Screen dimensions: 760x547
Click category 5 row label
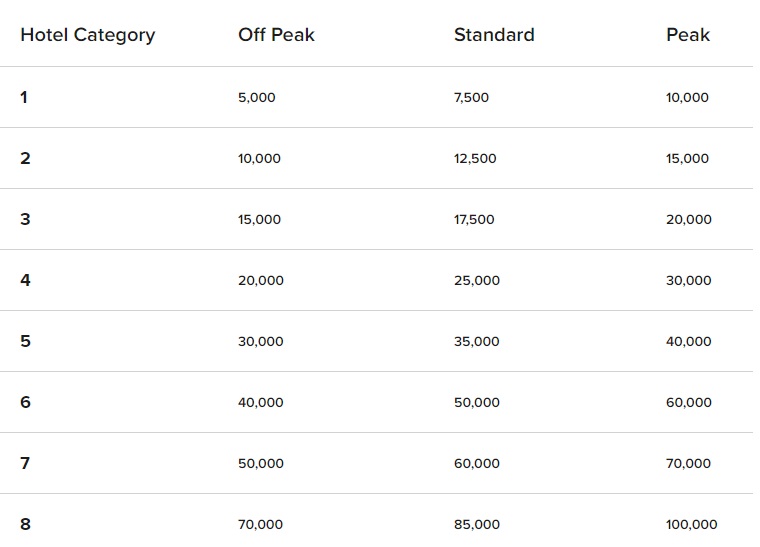25,342
